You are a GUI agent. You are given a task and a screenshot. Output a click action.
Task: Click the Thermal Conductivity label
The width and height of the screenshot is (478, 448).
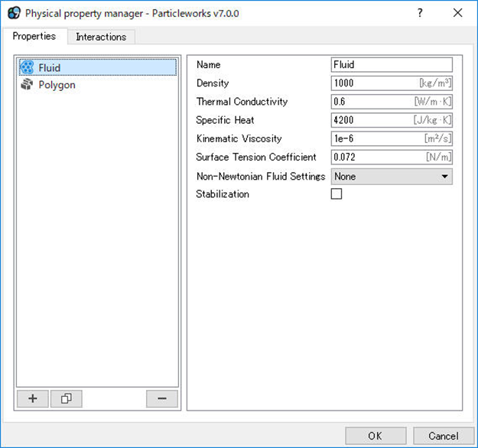coord(242,102)
